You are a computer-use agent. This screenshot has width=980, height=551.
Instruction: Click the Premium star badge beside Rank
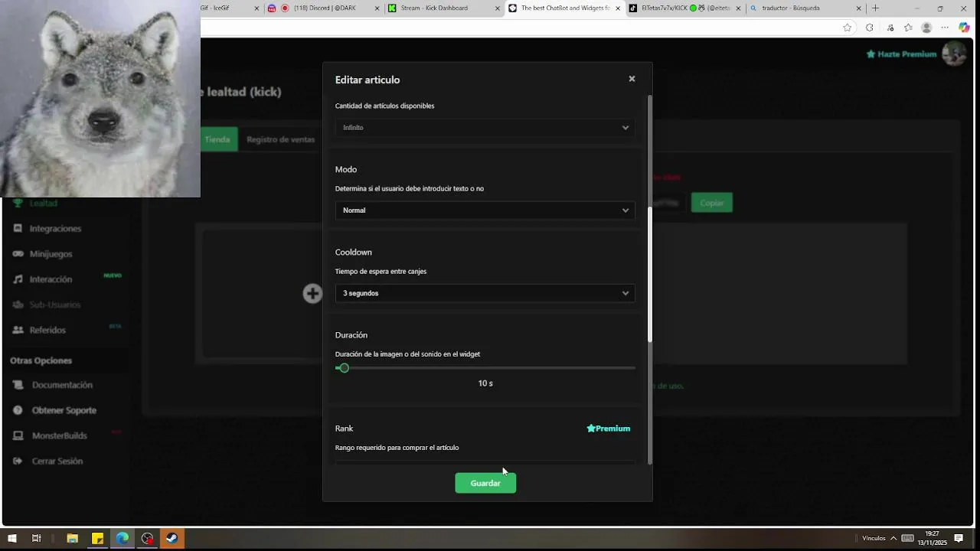pyautogui.click(x=609, y=429)
